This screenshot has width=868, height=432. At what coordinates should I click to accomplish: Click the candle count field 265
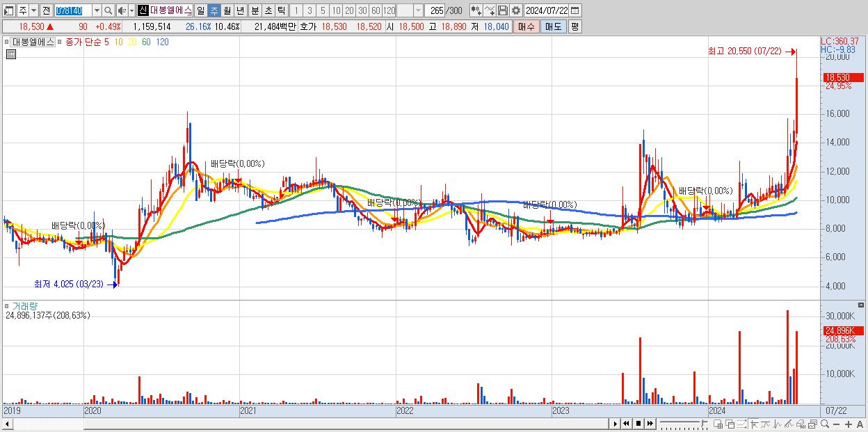[x=435, y=10]
